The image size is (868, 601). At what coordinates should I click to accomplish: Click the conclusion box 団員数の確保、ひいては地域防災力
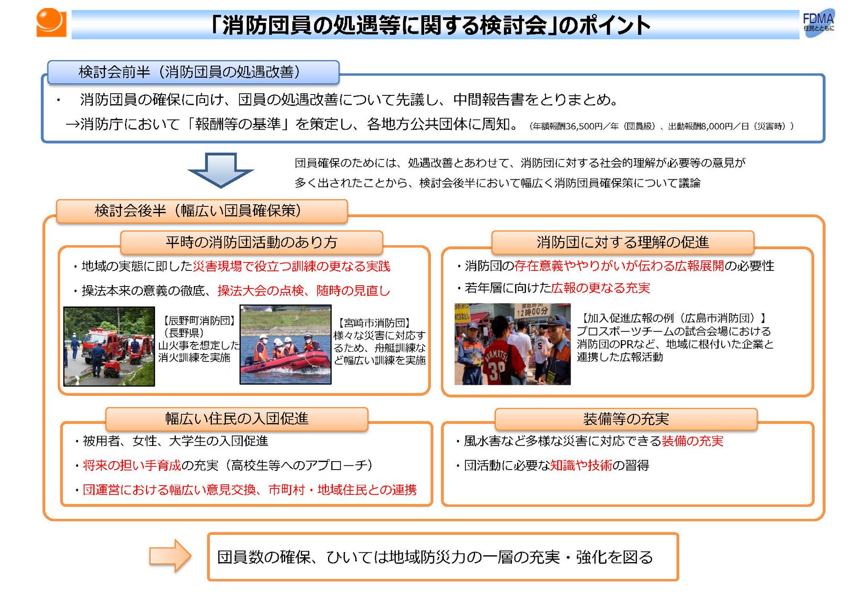[443, 557]
